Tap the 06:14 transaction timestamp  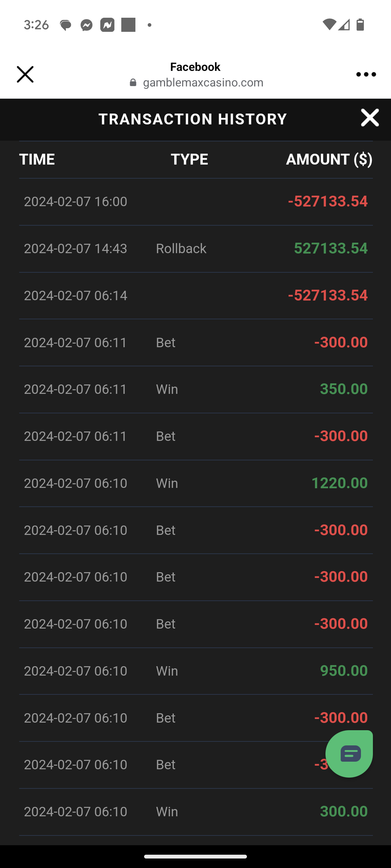pyautogui.click(x=76, y=296)
